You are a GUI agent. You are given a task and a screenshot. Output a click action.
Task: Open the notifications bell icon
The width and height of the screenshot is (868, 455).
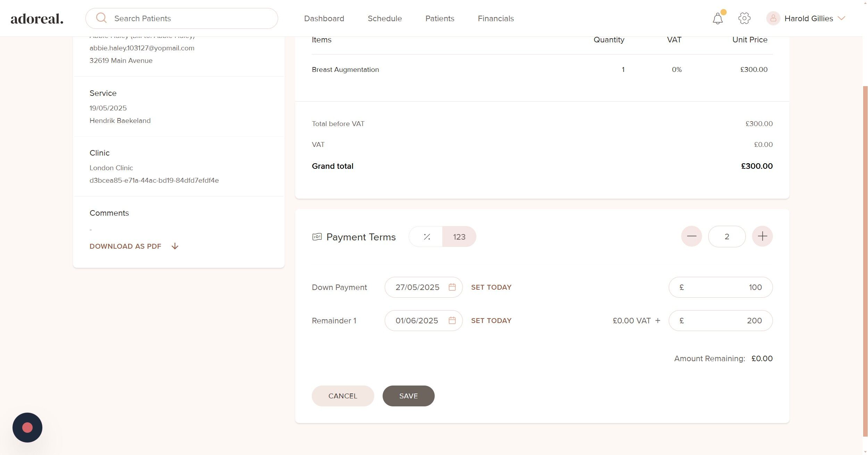[717, 18]
